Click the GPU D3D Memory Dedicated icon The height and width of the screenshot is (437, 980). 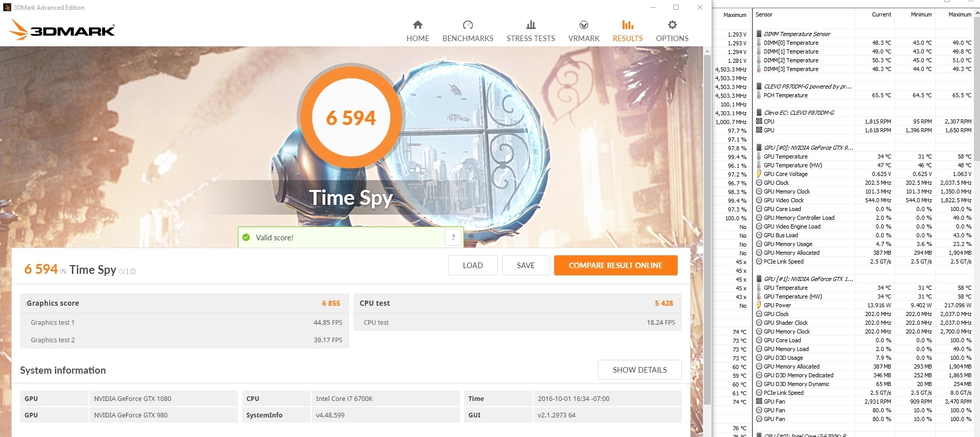759,375
